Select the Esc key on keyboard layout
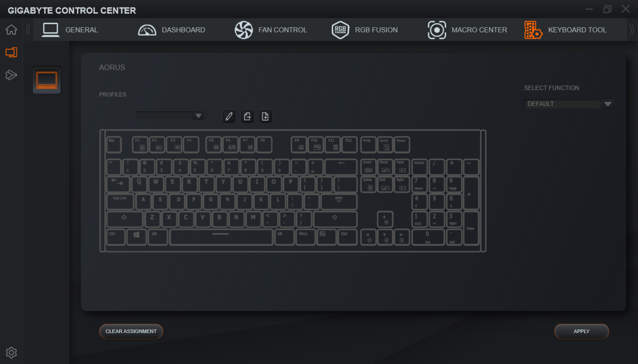The image size is (638, 364). (114, 145)
